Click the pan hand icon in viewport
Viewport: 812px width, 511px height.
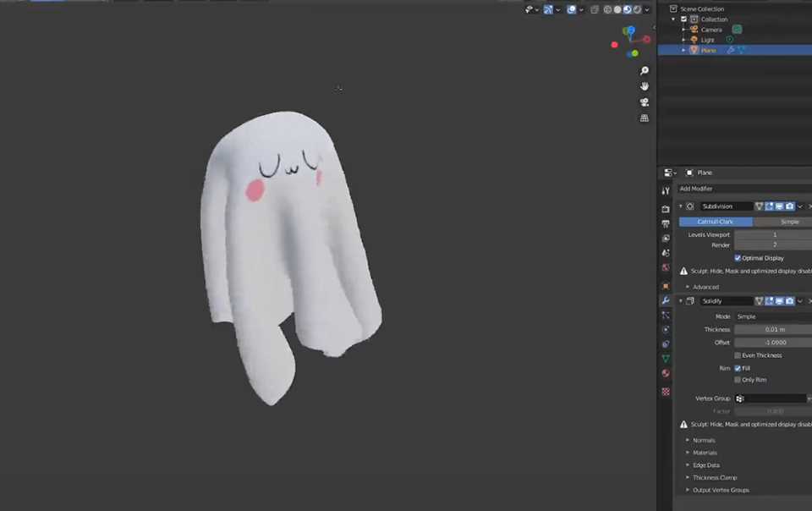[645, 86]
